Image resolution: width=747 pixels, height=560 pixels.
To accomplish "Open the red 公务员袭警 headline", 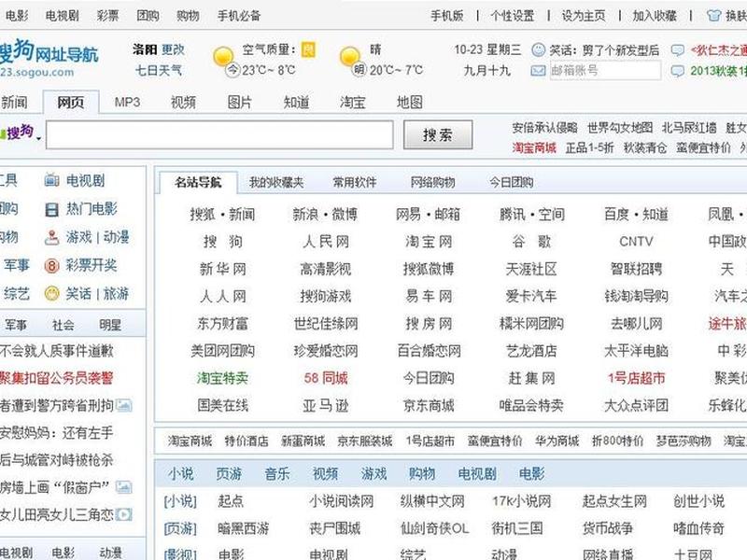I will (x=57, y=378).
